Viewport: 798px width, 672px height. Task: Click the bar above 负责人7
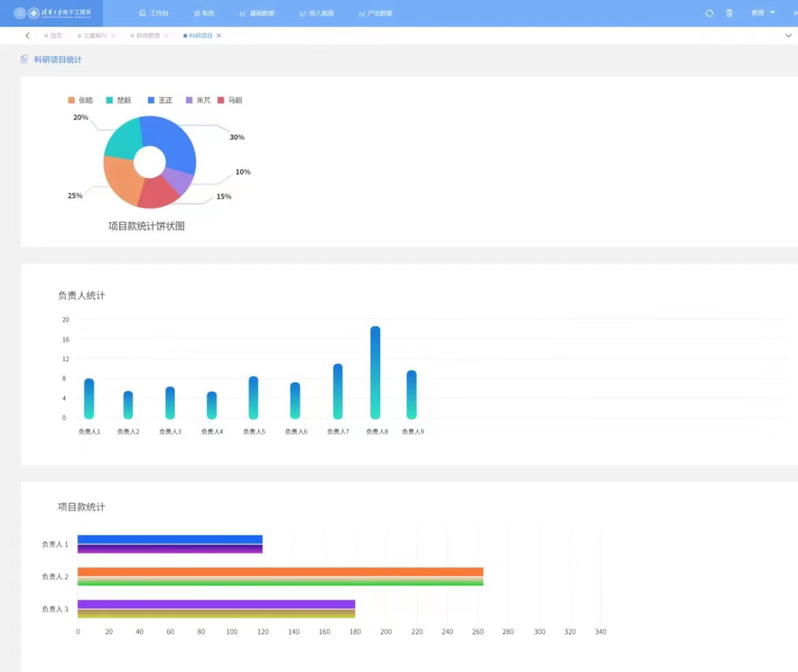pos(338,391)
